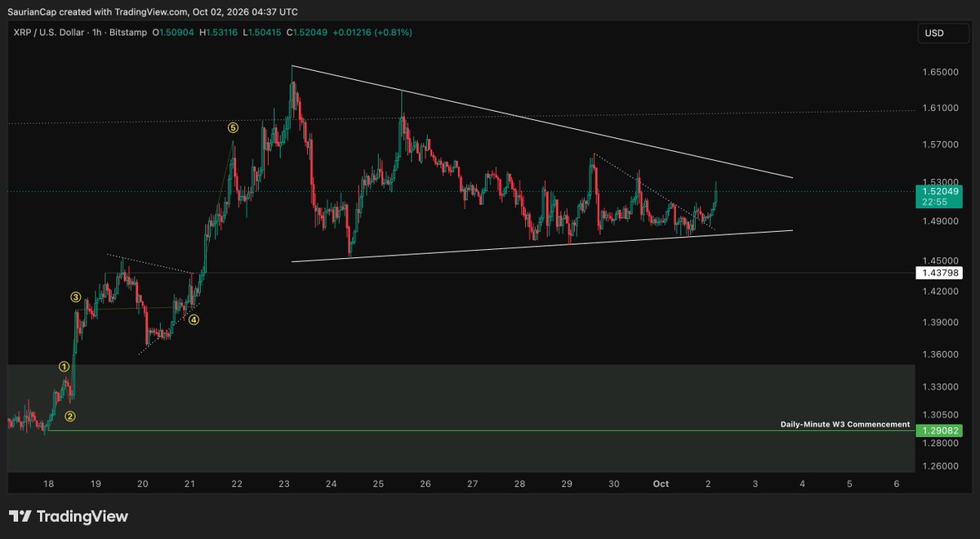
Task: Click the circled wave 2 marker
Action: [x=70, y=416]
